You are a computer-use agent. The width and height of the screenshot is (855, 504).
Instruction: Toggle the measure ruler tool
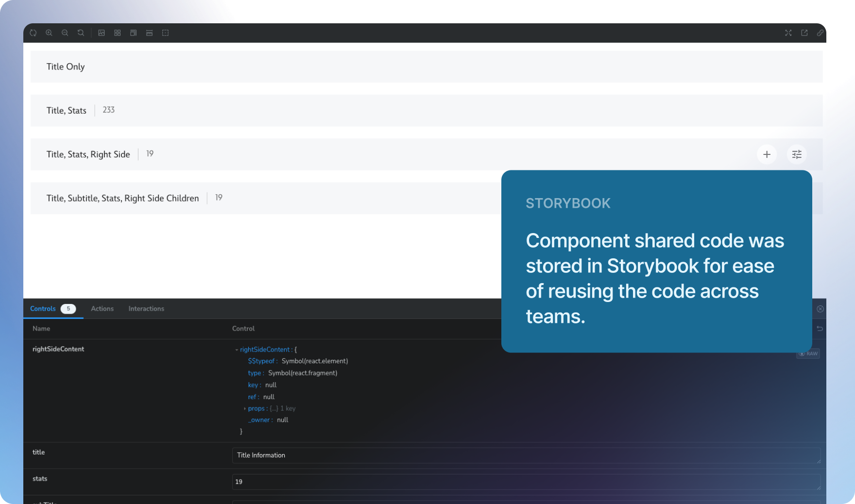(150, 33)
